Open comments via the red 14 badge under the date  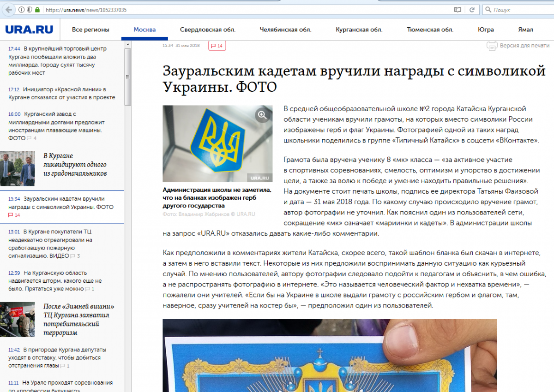pos(217,46)
